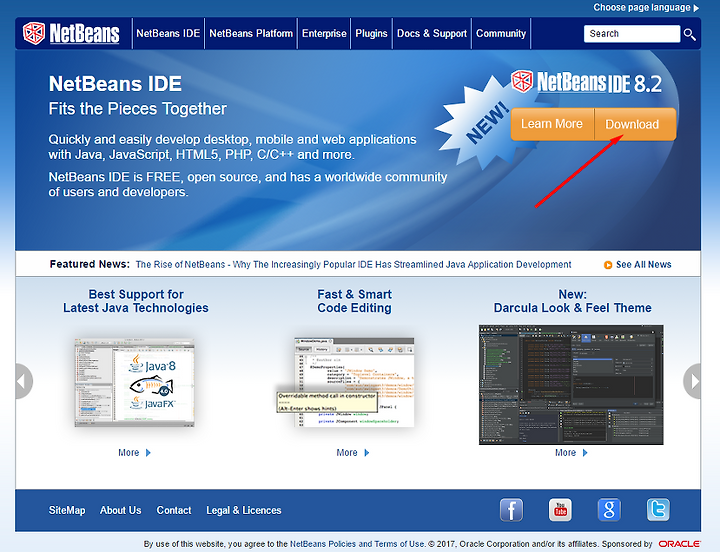Open The Rise of NetBeans news article
This screenshot has height=552, width=720.
point(354,265)
